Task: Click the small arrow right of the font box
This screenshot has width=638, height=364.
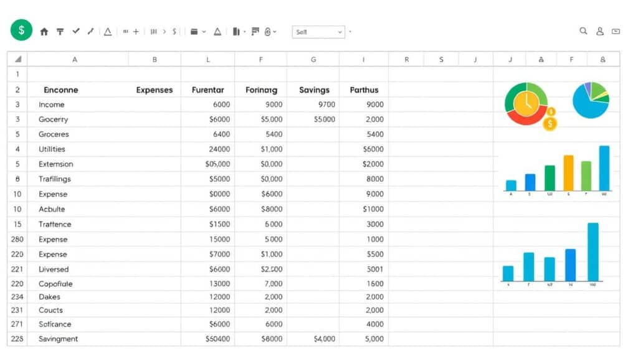Action: (x=350, y=32)
